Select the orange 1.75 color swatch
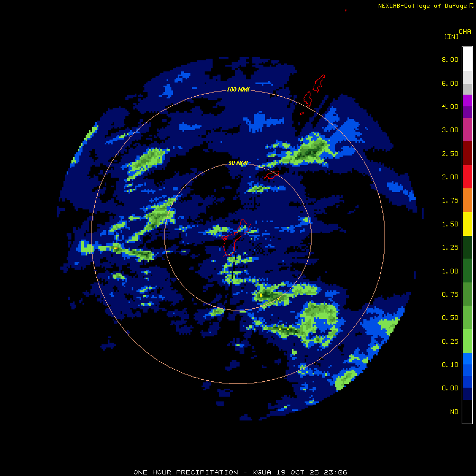Viewport: 476px width, 476px height. click(x=467, y=200)
